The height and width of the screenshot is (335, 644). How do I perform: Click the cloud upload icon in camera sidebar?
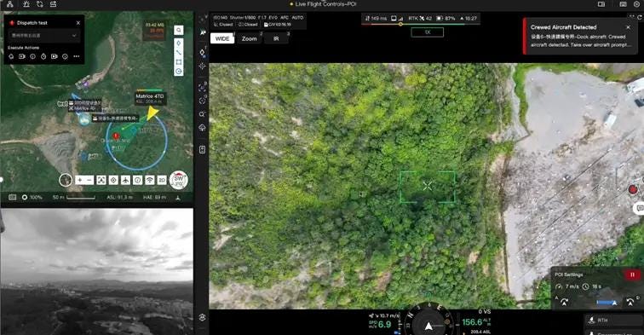[x=203, y=128]
